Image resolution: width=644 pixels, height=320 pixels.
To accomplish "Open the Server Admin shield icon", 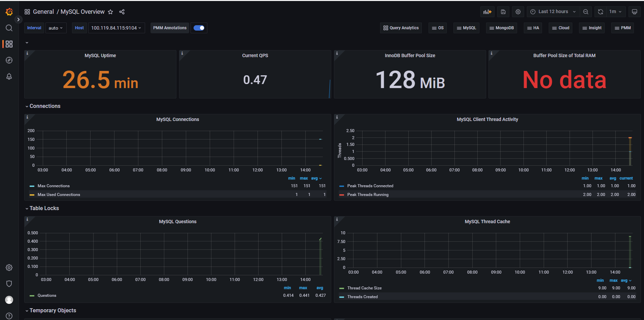I will click(9, 284).
